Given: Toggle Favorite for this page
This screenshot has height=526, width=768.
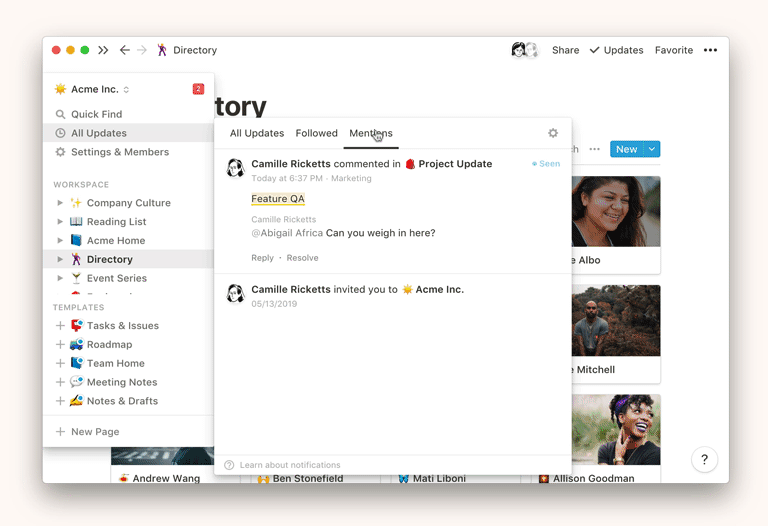Looking at the screenshot, I should pos(673,50).
